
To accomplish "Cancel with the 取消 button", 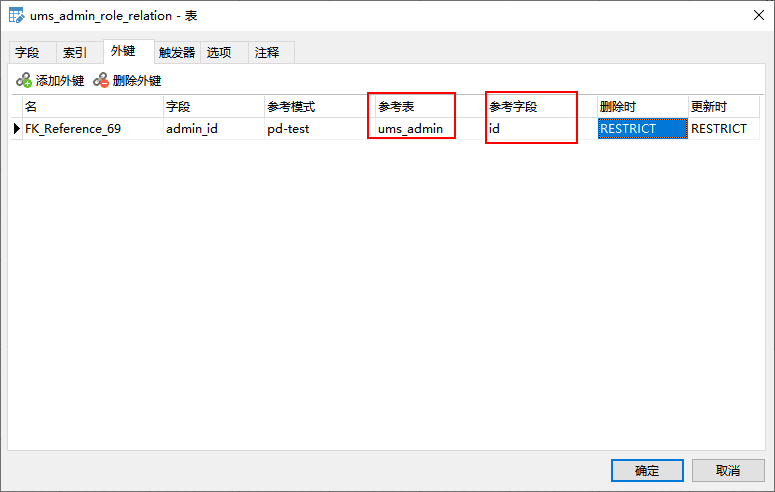I will point(728,470).
